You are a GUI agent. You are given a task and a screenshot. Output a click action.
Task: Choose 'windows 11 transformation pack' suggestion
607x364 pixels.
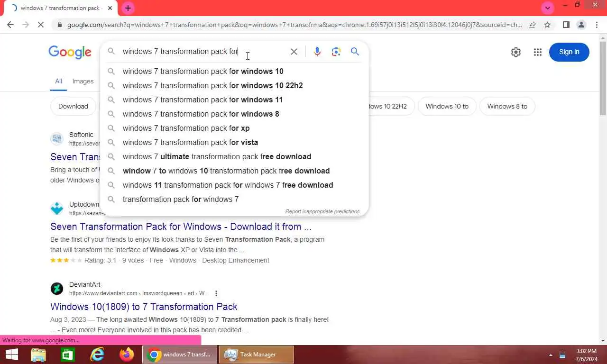[x=234, y=185]
